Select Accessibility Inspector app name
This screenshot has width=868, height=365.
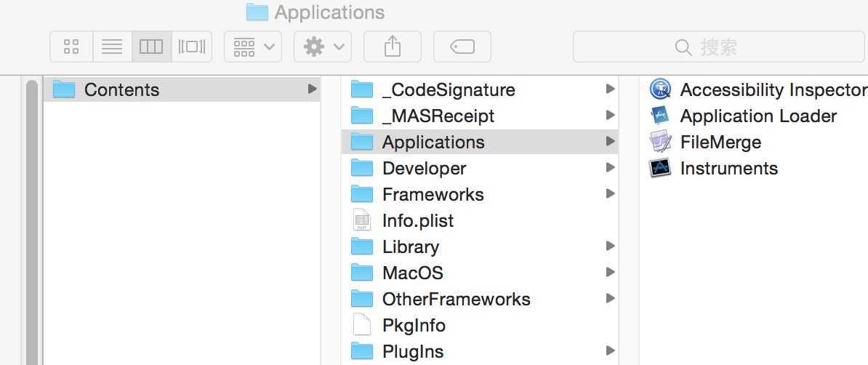coord(774,89)
